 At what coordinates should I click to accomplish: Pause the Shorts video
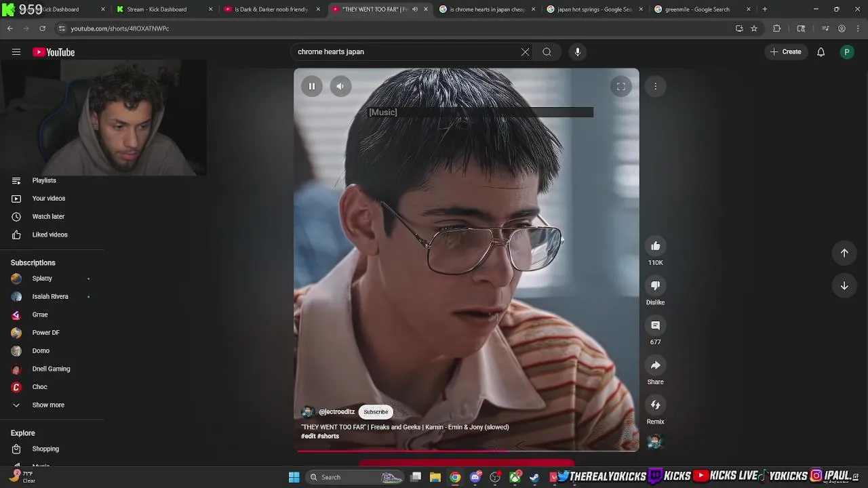click(x=312, y=86)
